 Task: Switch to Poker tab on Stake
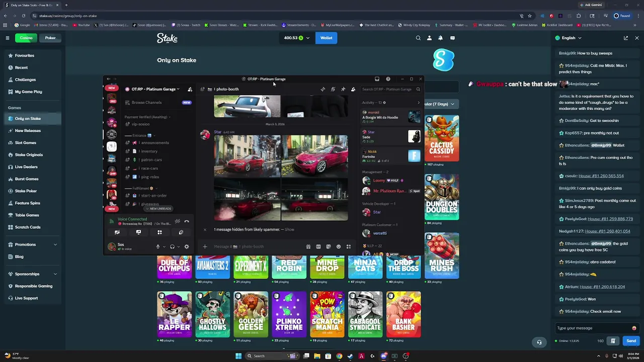(50, 38)
